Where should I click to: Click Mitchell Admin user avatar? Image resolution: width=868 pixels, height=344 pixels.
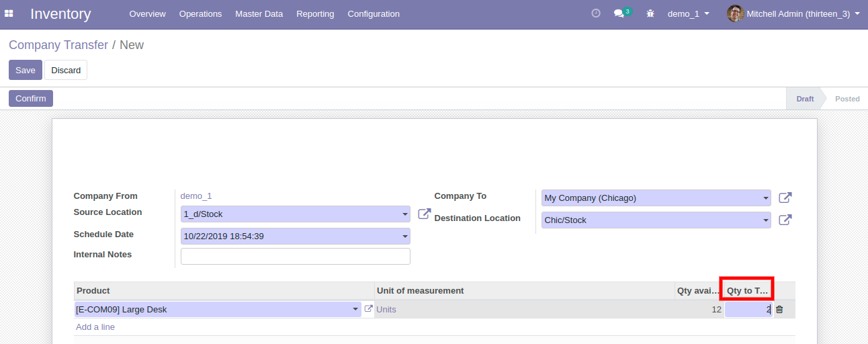735,13
